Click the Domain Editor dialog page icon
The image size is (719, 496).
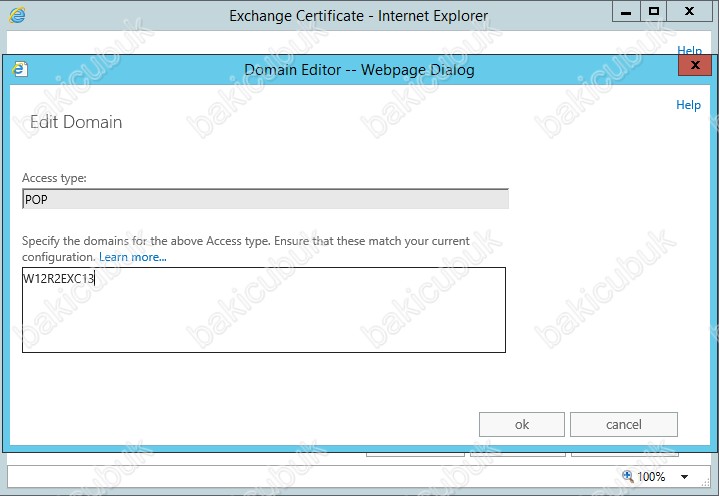coord(19,69)
